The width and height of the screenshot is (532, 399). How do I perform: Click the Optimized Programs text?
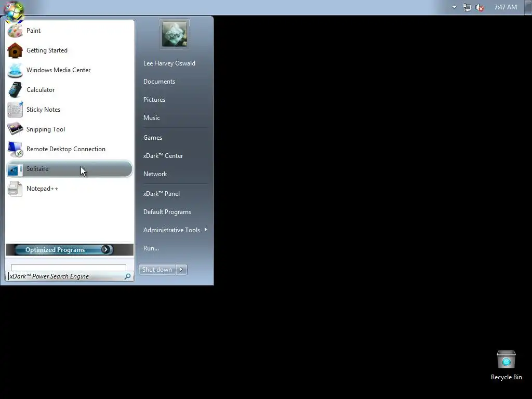click(55, 250)
